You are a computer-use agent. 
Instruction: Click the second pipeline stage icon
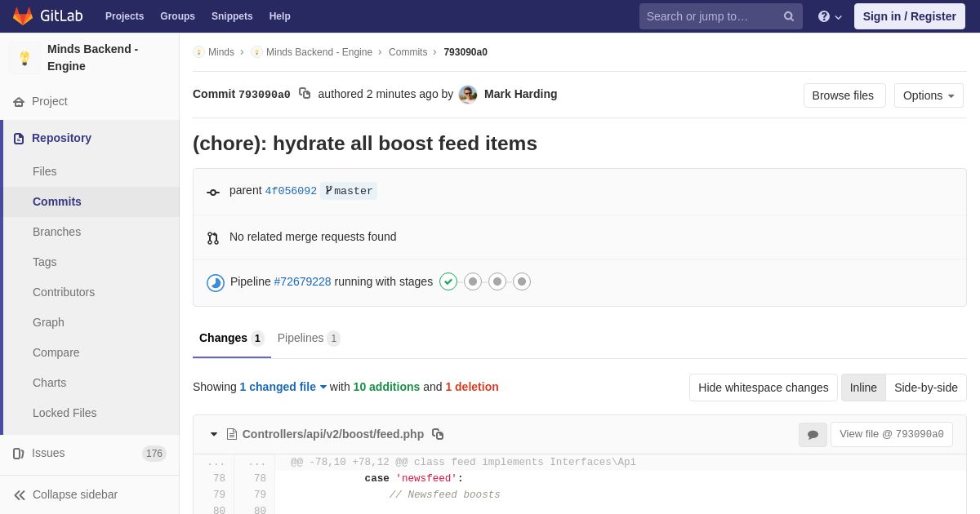[x=473, y=281]
